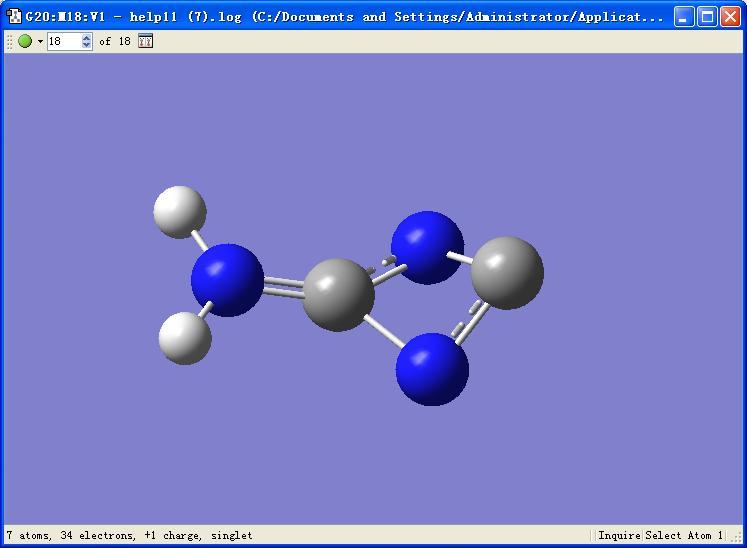
Task: Click the toolbar grip handle at left
Action: 9,41
